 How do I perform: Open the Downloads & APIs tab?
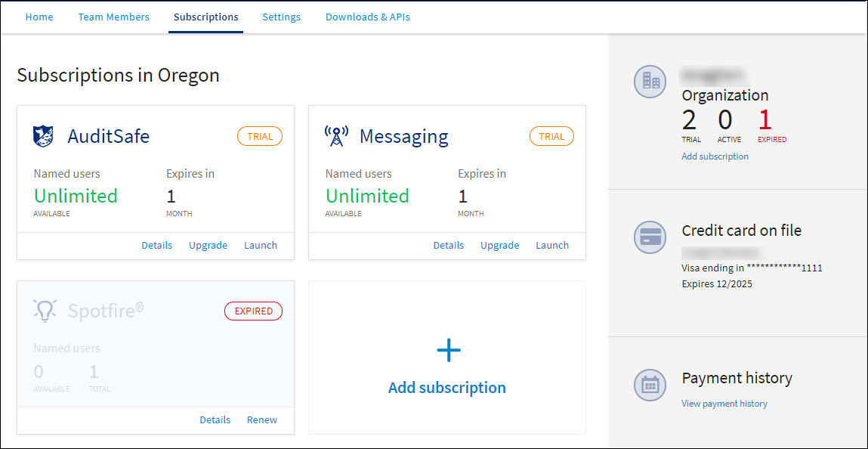pos(368,17)
